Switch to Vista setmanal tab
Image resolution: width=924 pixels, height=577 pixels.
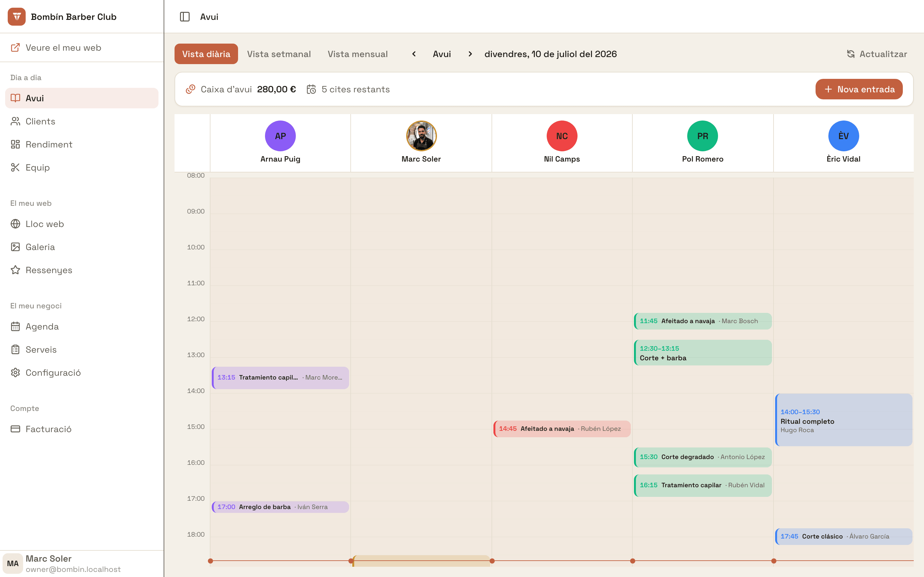pos(279,54)
